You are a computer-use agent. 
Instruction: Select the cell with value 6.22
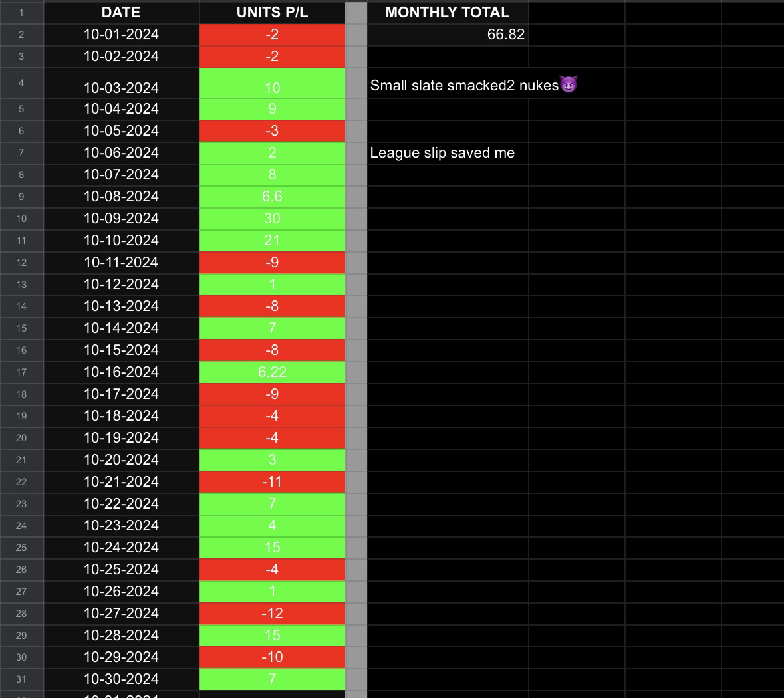click(x=272, y=372)
